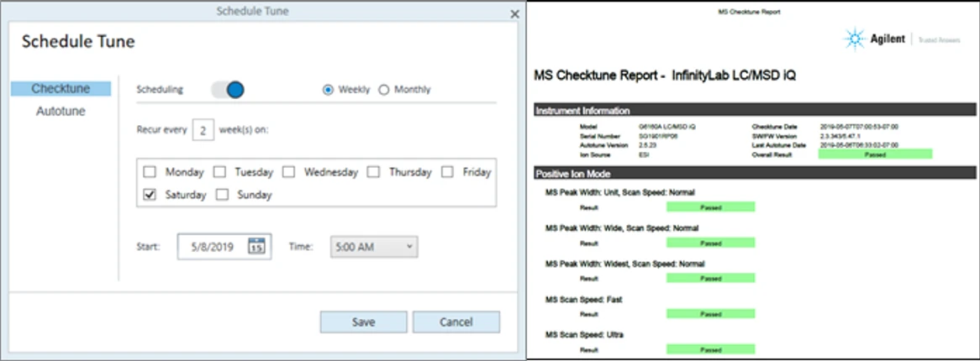Click the Checktune Date label
980x361 pixels.
(772, 126)
